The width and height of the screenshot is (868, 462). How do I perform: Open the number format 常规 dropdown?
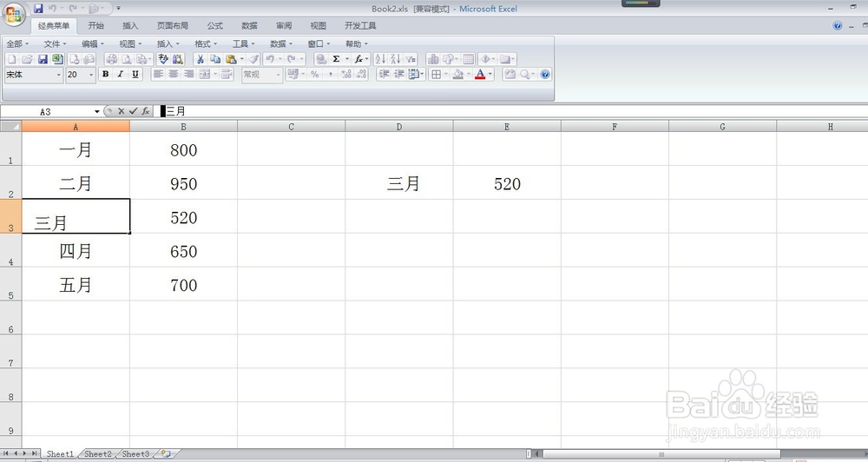coord(278,75)
